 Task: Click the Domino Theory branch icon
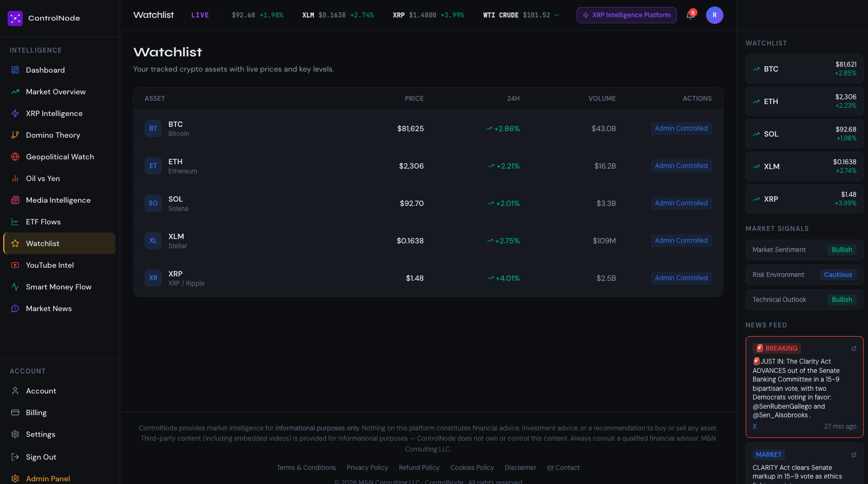pos(15,135)
